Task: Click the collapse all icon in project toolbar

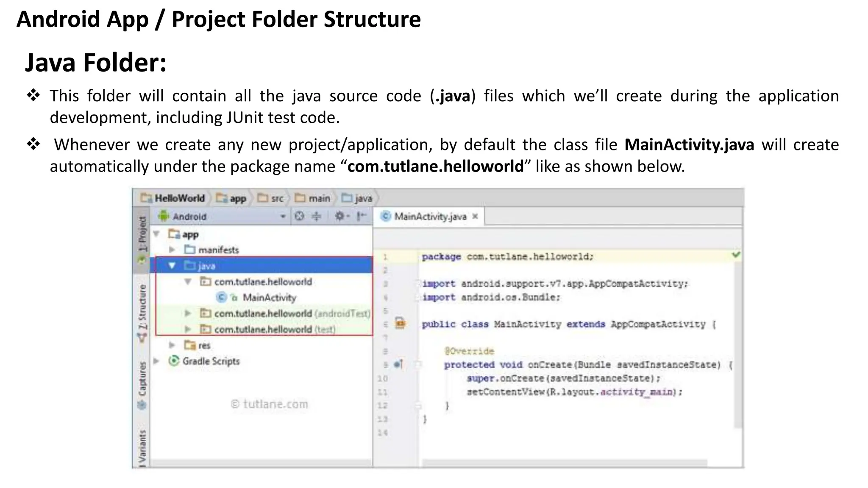Action: 317,216
